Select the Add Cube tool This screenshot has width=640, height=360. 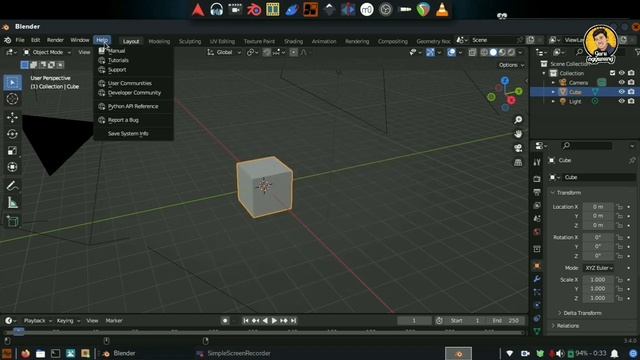pyautogui.click(x=12, y=221)
